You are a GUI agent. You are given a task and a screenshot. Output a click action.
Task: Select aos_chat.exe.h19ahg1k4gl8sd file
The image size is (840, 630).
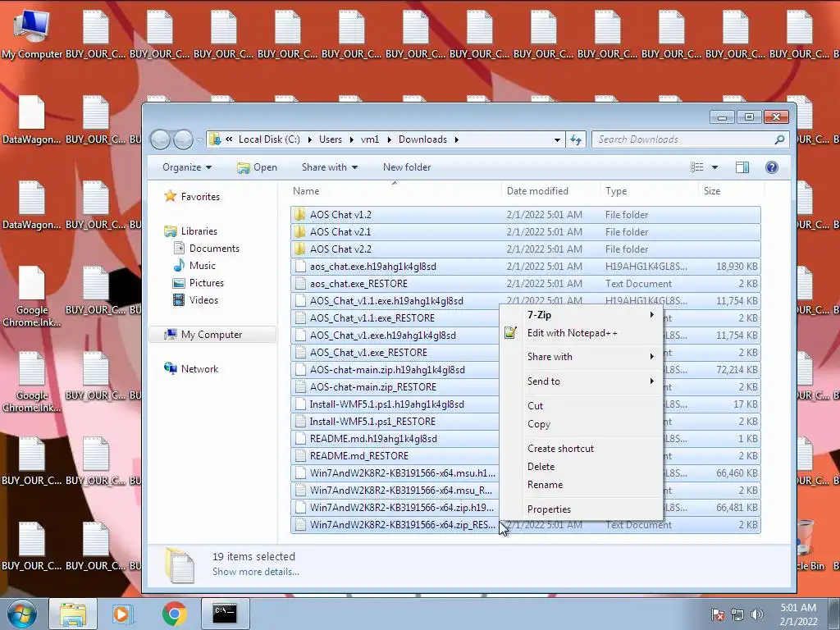(x=526, y=267)
